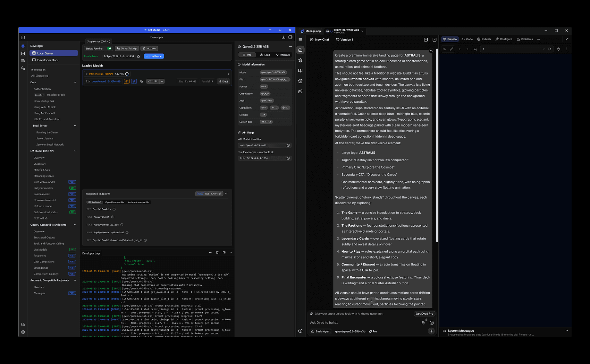Eject the loaded qwen model
Image resolution: width=590 pixels, height=364 pixels.
click(x=224, y=81)
